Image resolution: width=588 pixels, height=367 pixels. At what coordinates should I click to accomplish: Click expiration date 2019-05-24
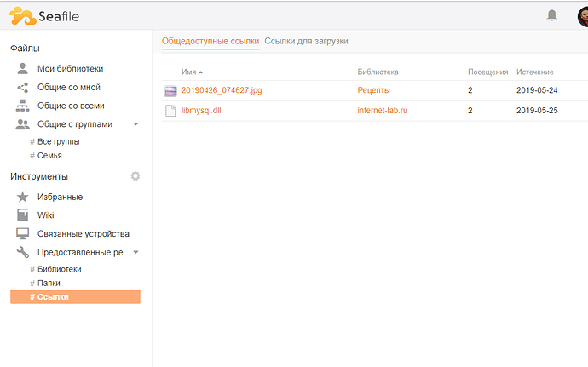coord(537,90)
